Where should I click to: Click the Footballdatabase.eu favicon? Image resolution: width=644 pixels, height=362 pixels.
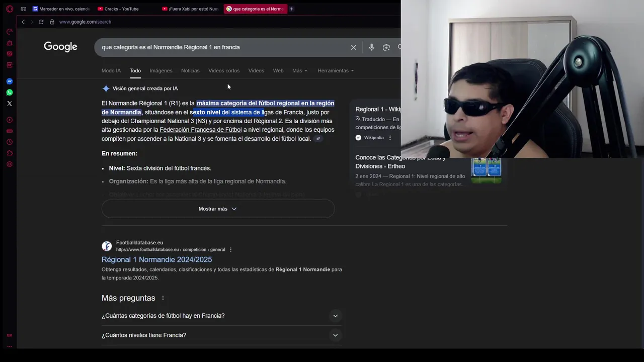(107, 246)
